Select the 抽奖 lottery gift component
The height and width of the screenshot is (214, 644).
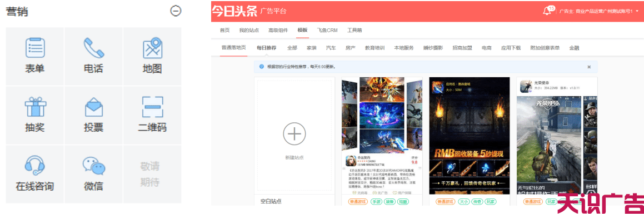click(35, 115)
